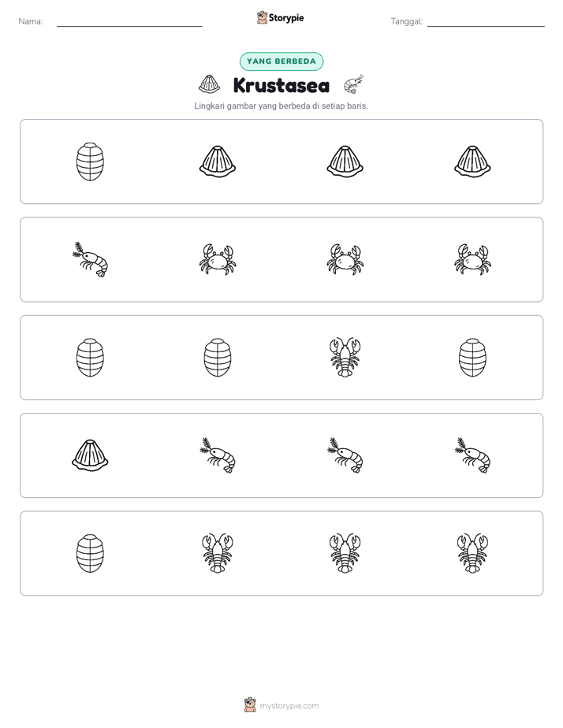Click the last shrimp in the fourth row
This screenshot has width=563, height=728.
point(472,455)
